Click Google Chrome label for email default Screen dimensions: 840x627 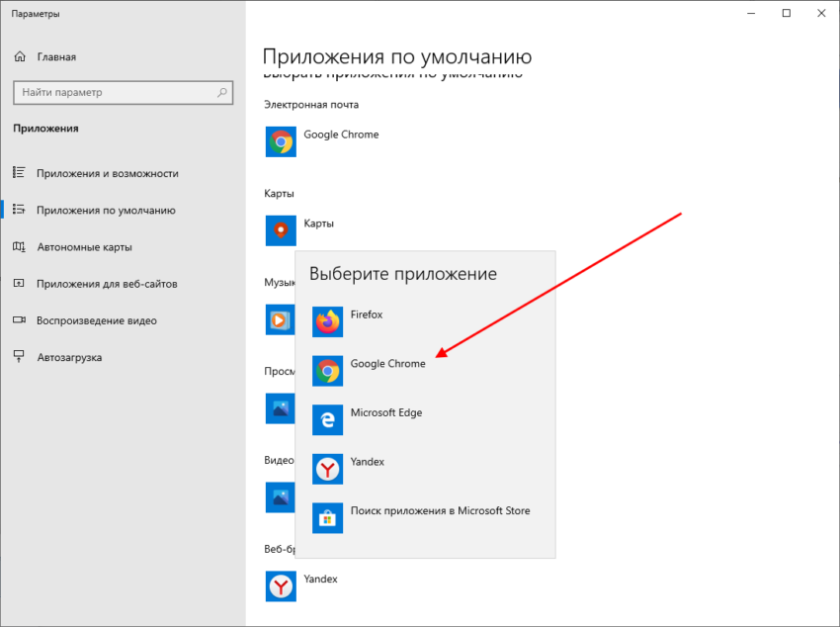[341, 134]
